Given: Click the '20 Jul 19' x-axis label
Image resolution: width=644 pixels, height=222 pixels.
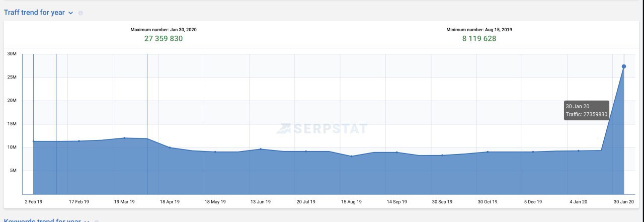Looking at the screenshot, I should 306,202.
